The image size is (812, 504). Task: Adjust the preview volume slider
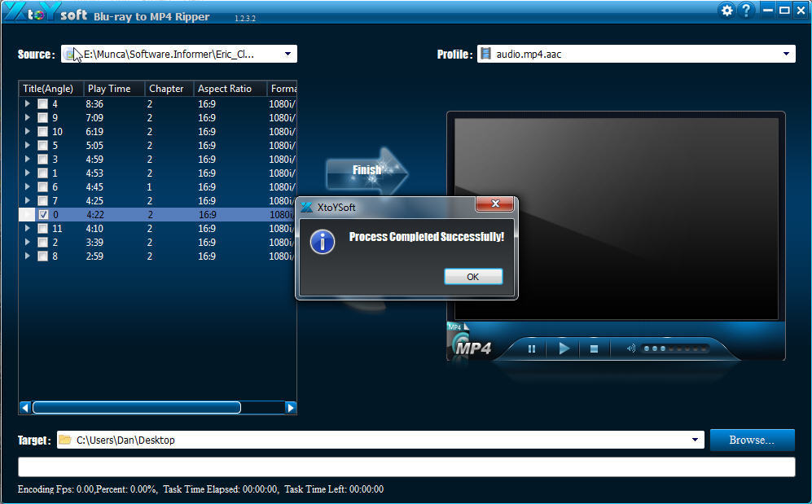675,348
